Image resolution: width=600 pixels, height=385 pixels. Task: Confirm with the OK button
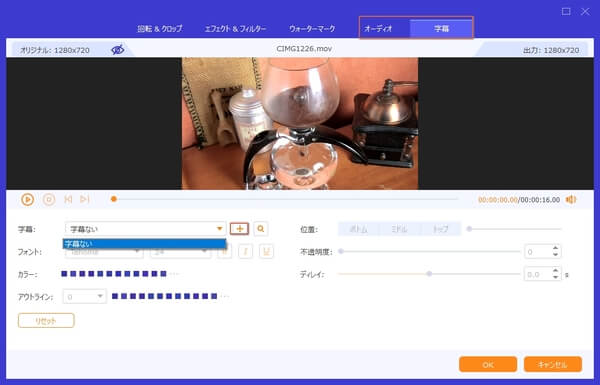pyautogui.click(x=488, y=364)
